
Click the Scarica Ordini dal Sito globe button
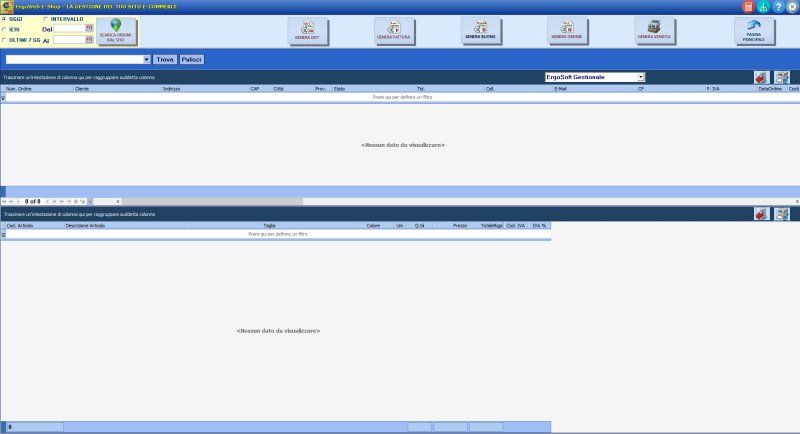pos(116,32)
